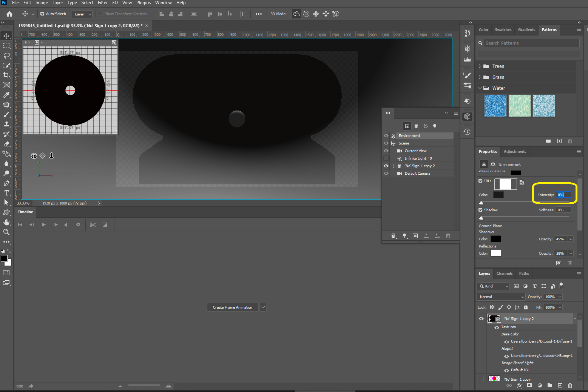588x392 pixels.
Task: Select the Move tool
Action: (x=6, y=36)
